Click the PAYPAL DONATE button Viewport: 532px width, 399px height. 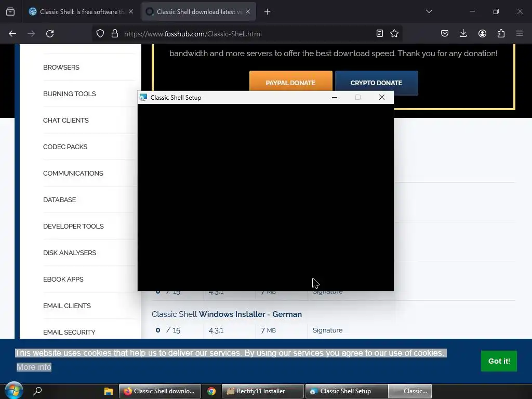291,82
